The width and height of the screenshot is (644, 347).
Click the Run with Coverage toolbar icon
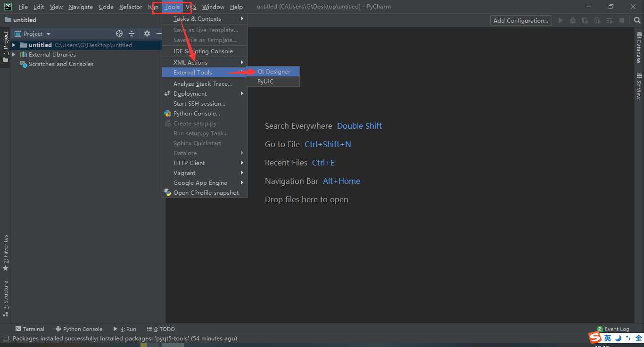pos(585,20)
